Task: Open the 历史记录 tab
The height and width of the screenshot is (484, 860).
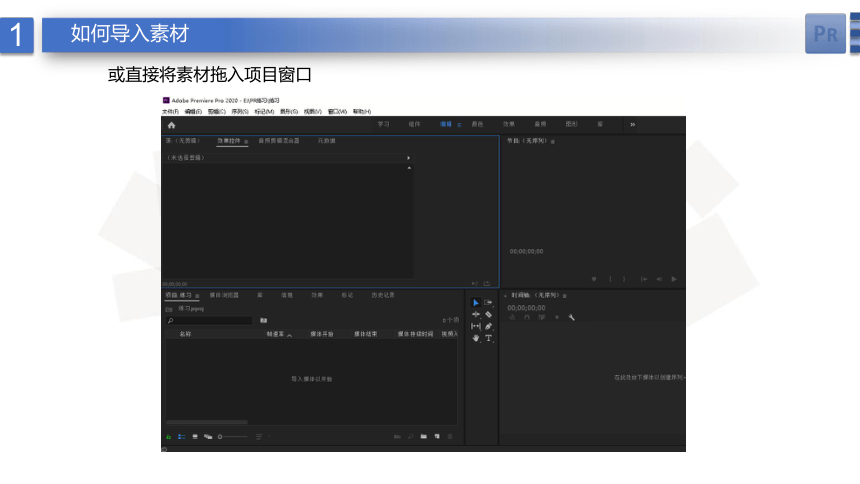Action: (x=383, y=295)
